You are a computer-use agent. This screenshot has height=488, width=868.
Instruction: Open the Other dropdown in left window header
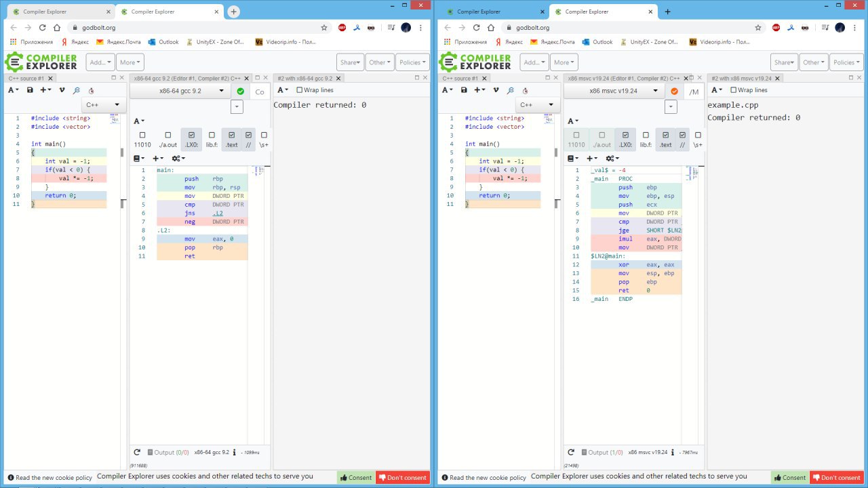[x=379, y=62]
